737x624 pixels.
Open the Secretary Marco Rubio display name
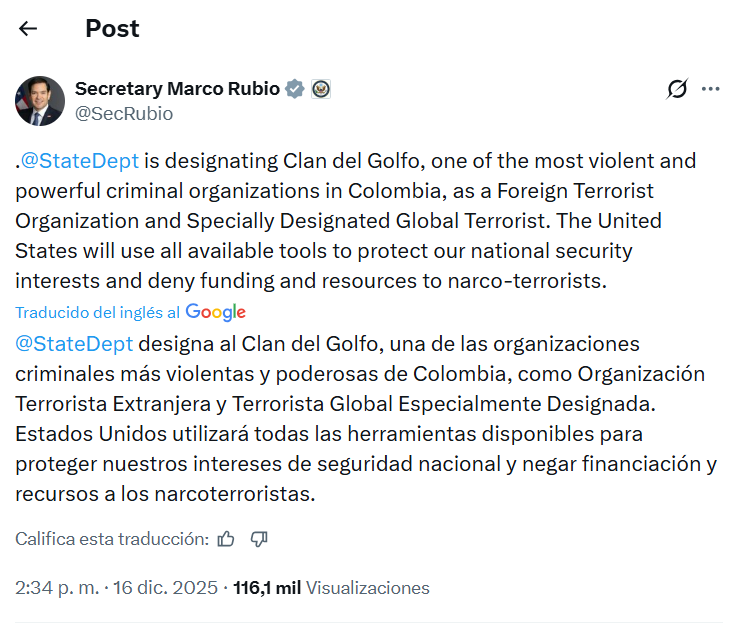[x=177, y=88]
